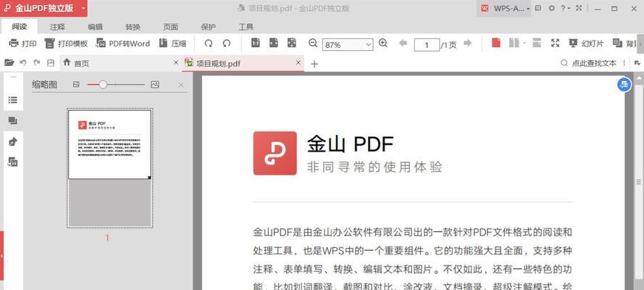Set view to actual size 1:1
Image resolution: width=644 pixels, height=290 pixels.
pos(256,43)
